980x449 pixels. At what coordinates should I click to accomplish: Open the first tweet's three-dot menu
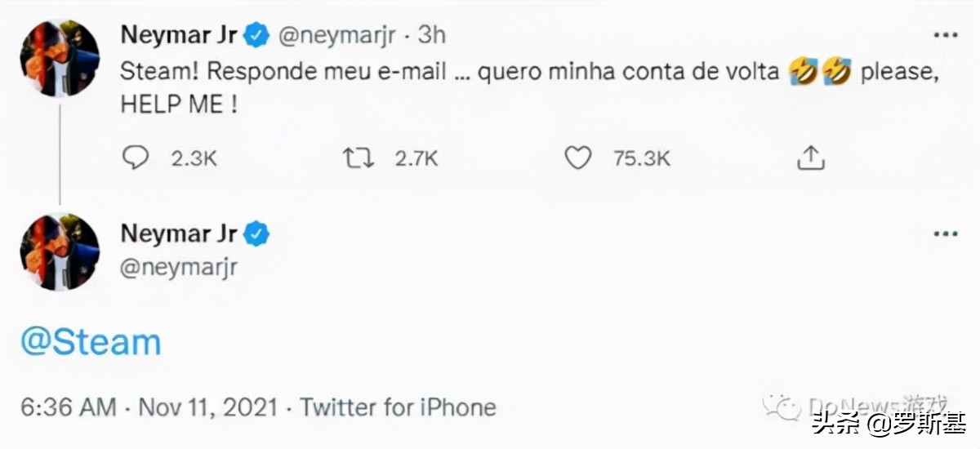(945, 36)
